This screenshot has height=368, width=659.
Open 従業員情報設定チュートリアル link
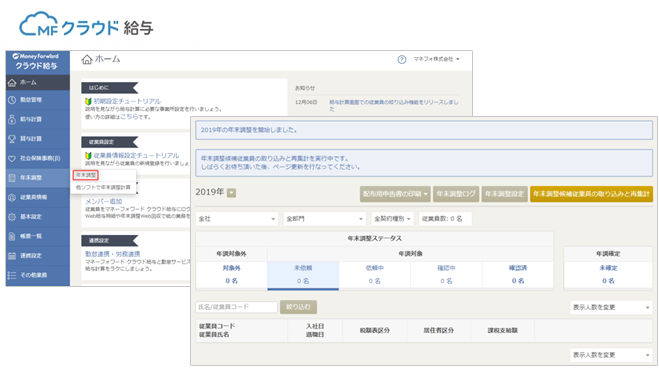[x=136, y=155]
